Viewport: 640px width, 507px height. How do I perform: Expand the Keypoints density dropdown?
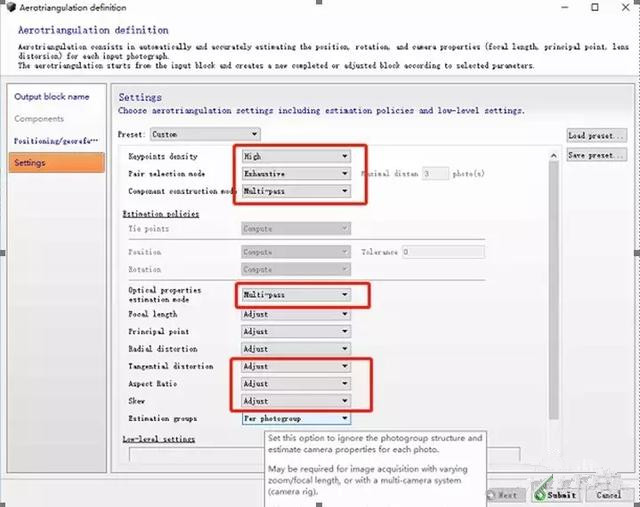pyautogui.click(x=296, y=157)
